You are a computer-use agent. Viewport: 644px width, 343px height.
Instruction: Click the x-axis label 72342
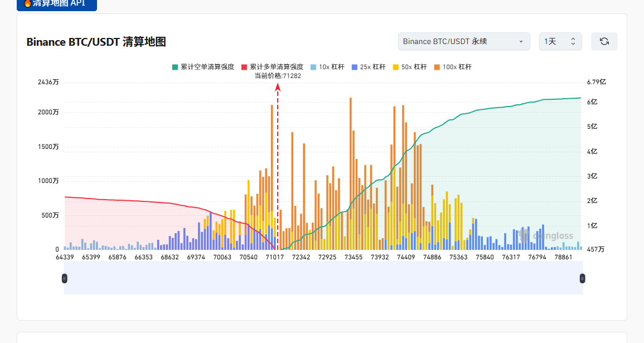301,257
